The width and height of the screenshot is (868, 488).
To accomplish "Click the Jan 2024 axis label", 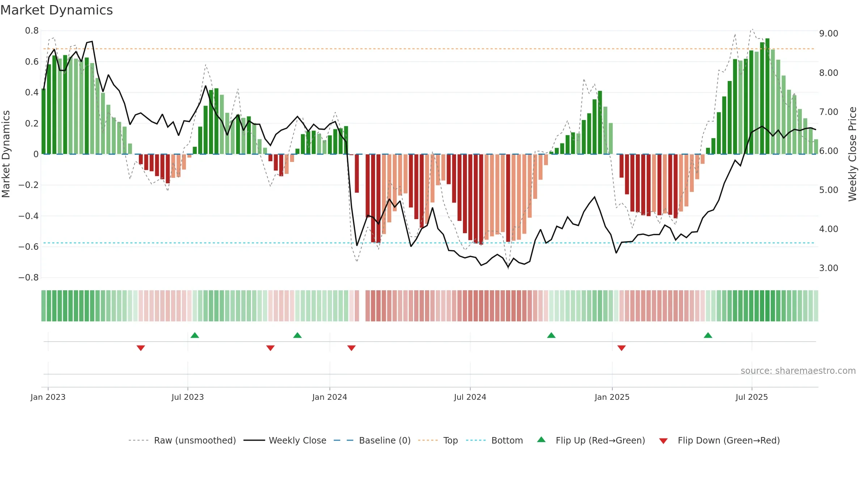I will tap(329, 397).
